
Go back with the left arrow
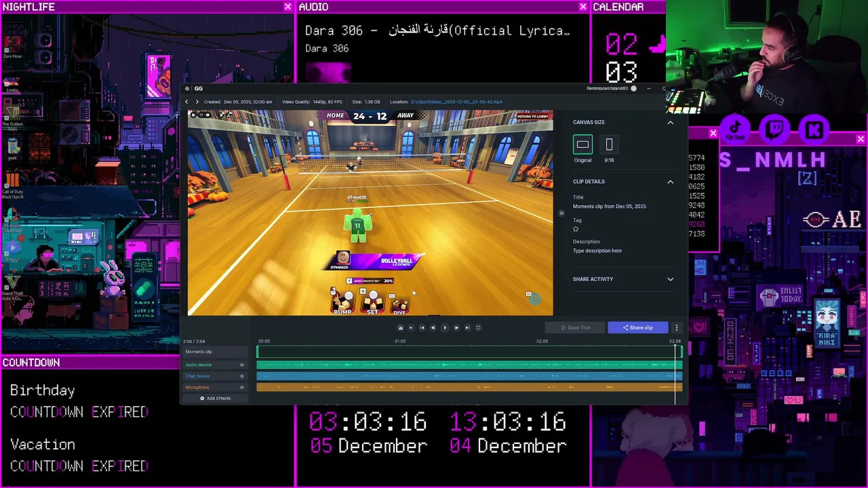[x=186, y=102]
